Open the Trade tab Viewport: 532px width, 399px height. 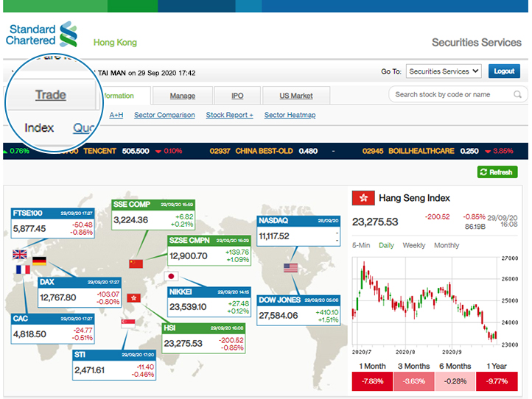pos(51,94)
